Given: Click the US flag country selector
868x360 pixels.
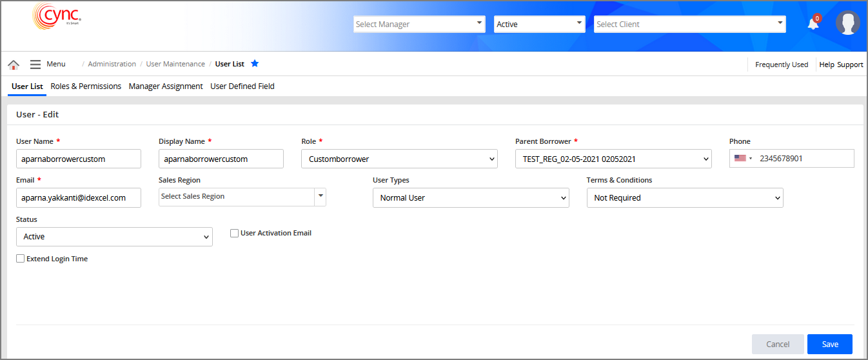Looking at the screenshot, I should (x=742, y=158).
